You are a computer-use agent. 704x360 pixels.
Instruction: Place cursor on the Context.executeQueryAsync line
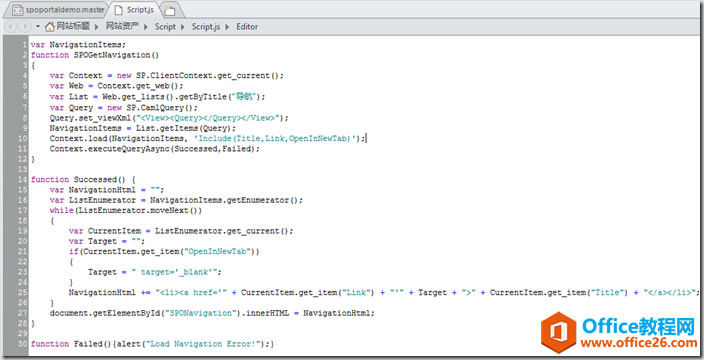pos(155,149)
